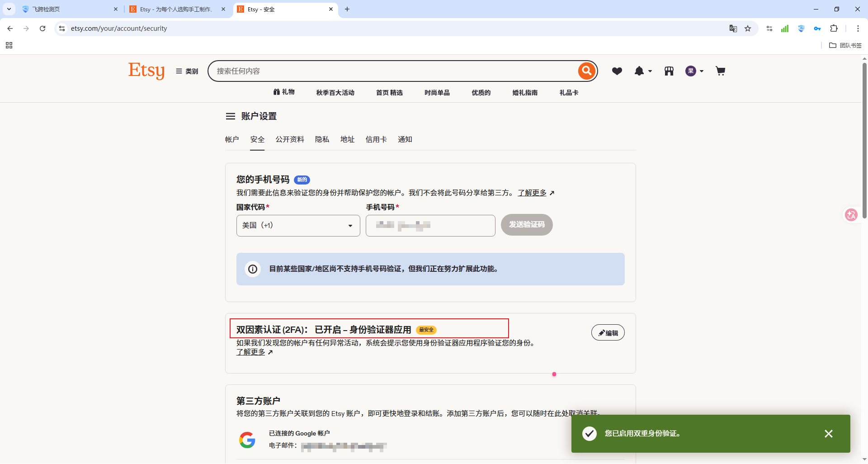Switch to the Etsy 为每个人选购手工制作 tab
868x464 pixels.
(177, 9)
